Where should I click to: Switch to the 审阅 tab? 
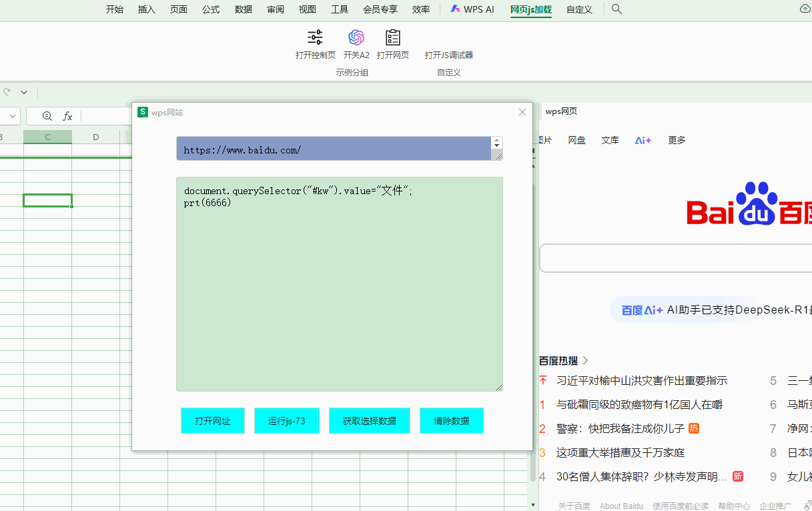(276, 9)
